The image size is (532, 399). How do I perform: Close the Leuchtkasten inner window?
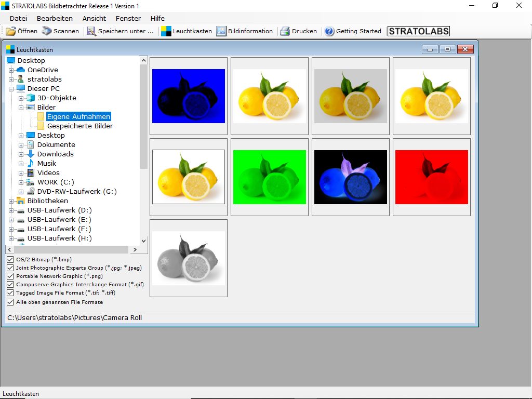465,49
